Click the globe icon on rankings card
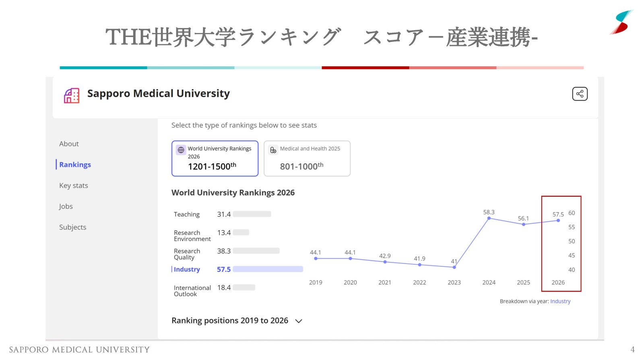 181,150
